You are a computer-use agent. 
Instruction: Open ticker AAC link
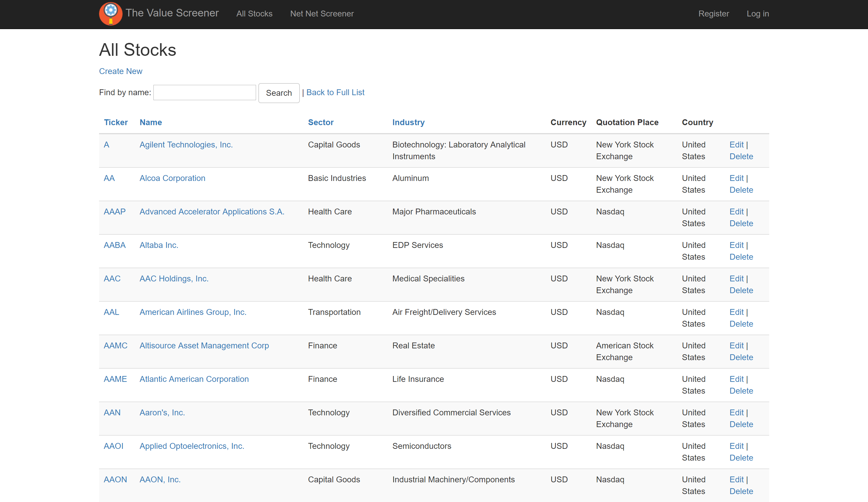[x=112, y=278]
